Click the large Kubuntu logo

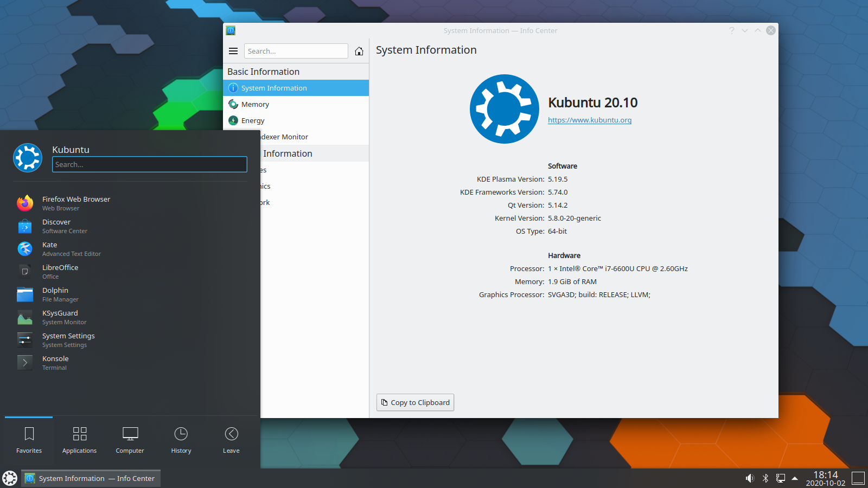point(505,109)
